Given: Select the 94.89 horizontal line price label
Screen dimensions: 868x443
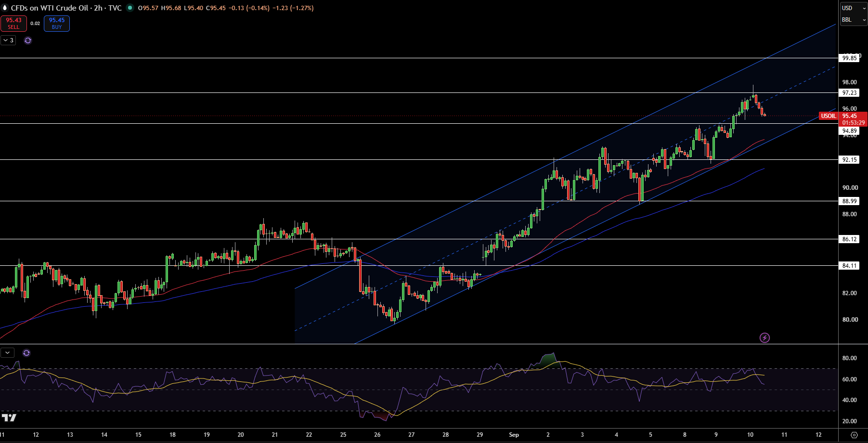Looking at the screenshot, I should [850, 131].
